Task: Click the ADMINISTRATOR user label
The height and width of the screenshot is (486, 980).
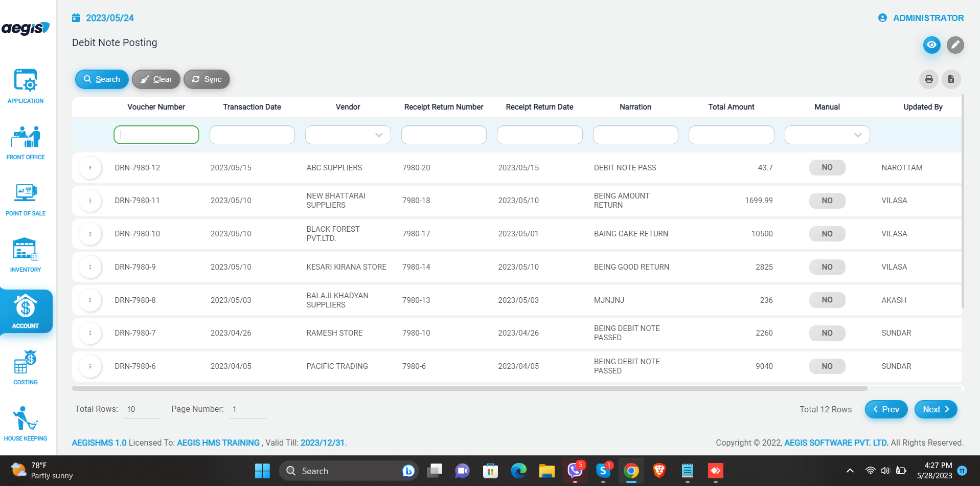Action: pos(928,18)
